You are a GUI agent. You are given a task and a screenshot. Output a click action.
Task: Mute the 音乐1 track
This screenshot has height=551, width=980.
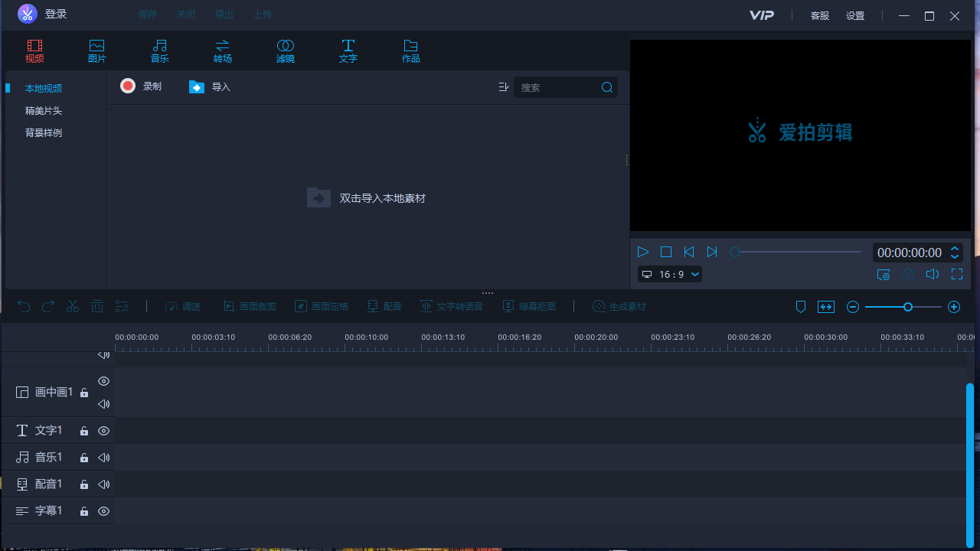(104, 458)
